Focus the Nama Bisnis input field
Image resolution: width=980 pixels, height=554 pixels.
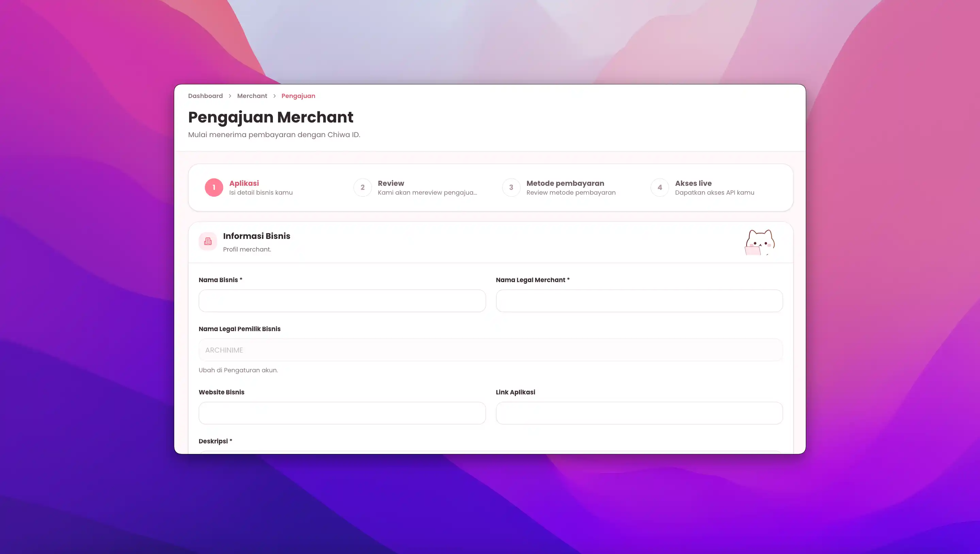[x=342, y=301]
